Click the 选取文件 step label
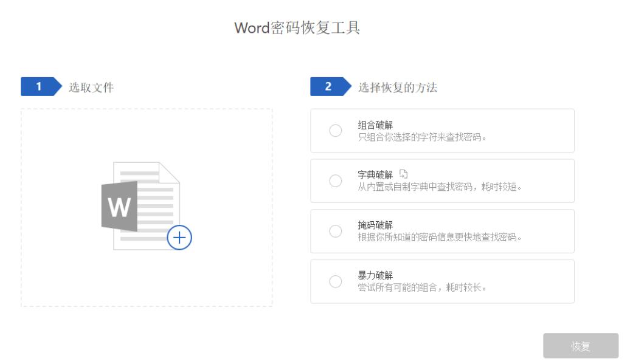Viewport: 630px width, 364px height. click(91, 87)
